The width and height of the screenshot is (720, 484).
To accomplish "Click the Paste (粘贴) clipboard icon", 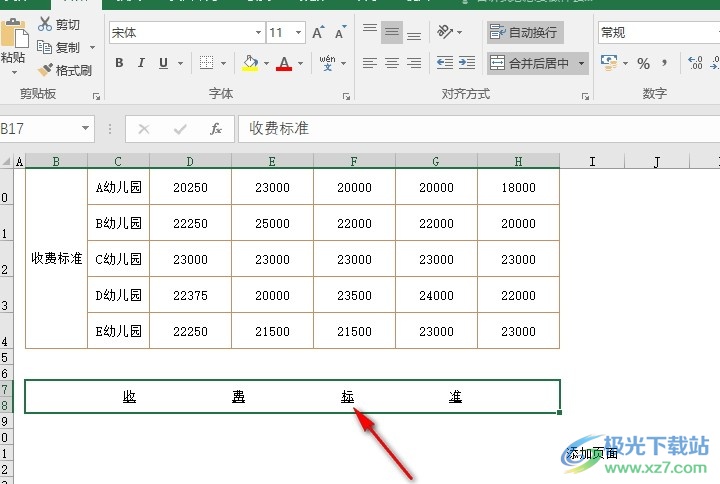I will pyautogui.click(x=15, y=33).
